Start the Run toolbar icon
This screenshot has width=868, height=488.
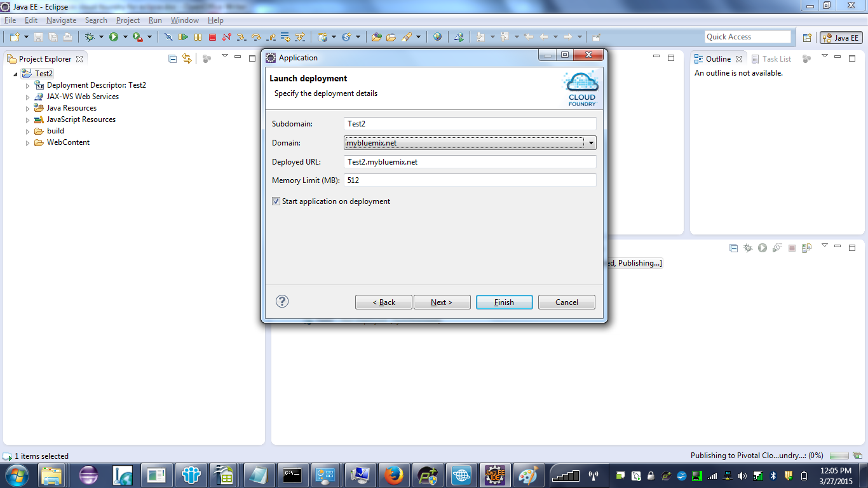click(114, 36)
